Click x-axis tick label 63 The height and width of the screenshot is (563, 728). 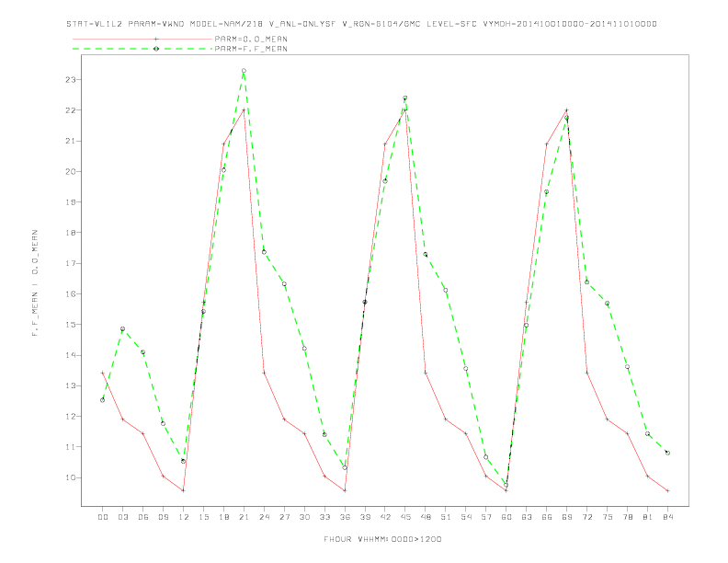[527, 517]
